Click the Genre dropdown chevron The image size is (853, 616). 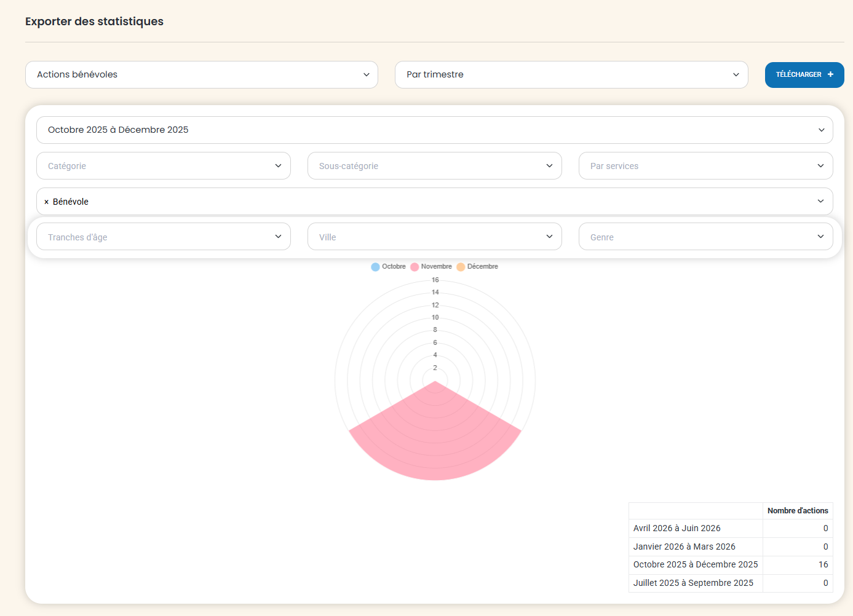click(820, 237)
